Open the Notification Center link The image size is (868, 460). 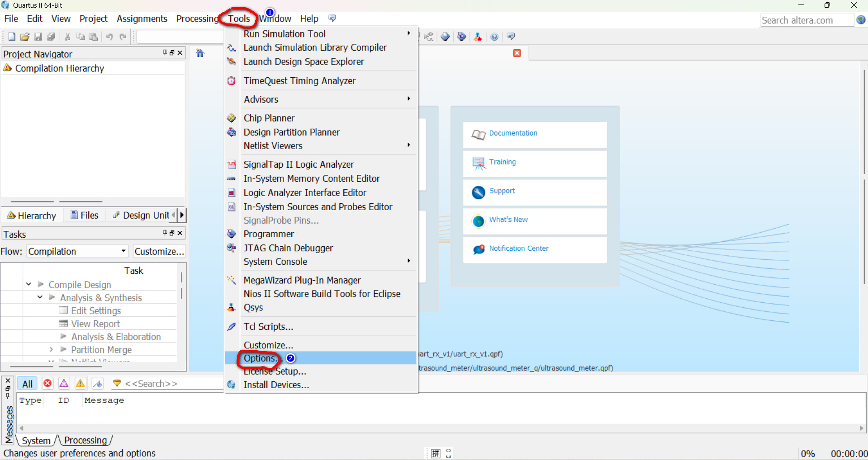[x=535, y=250]
